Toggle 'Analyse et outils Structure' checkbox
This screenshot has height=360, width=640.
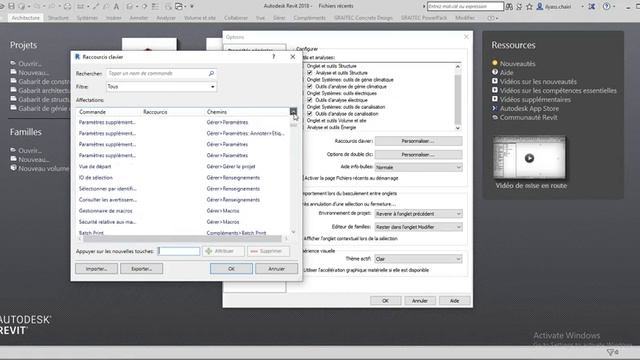(x=309, y=73)
